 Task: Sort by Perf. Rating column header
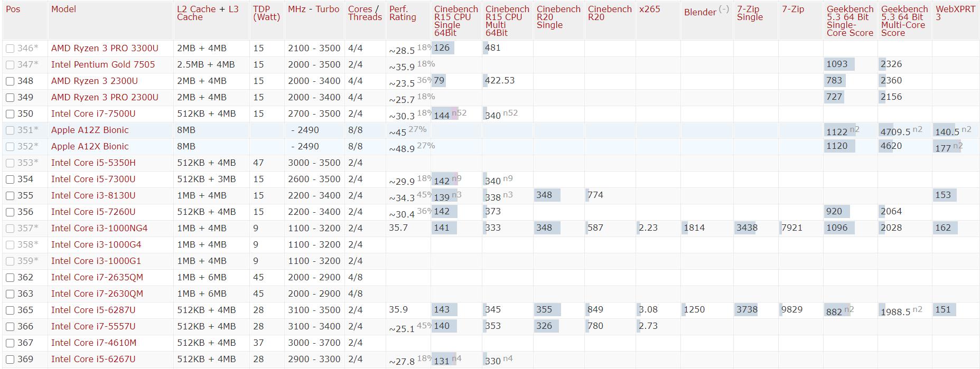click(403, 13)
